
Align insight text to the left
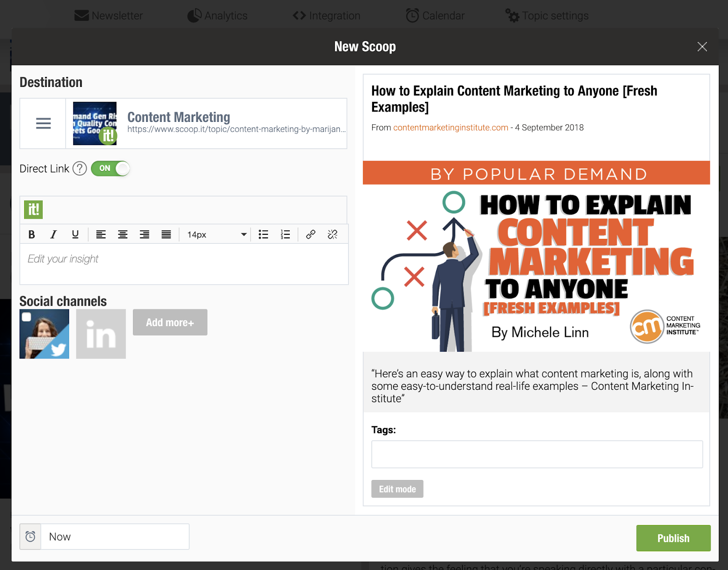coord(101,234)
